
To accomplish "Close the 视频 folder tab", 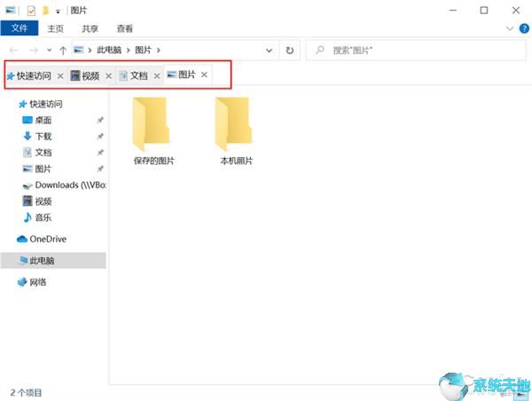I will pos(108,76).
